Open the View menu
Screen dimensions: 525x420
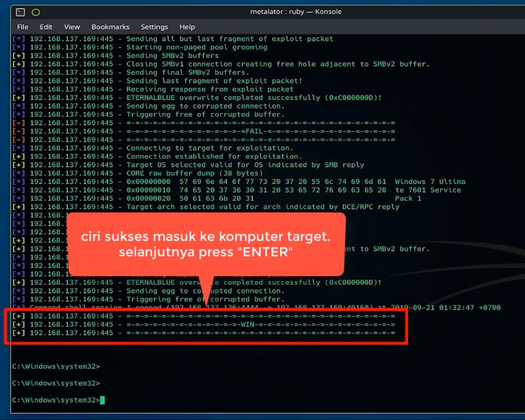(x=72, y=27)
